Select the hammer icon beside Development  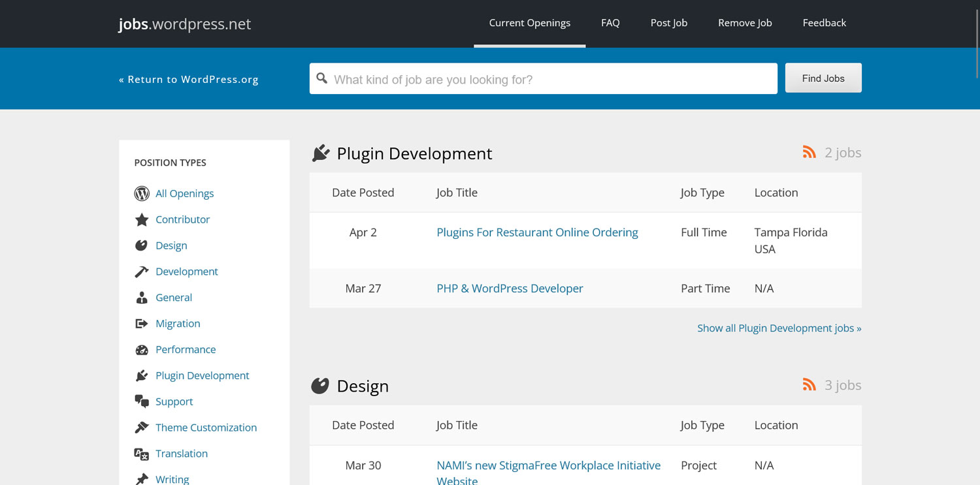[x=142, y=272]
